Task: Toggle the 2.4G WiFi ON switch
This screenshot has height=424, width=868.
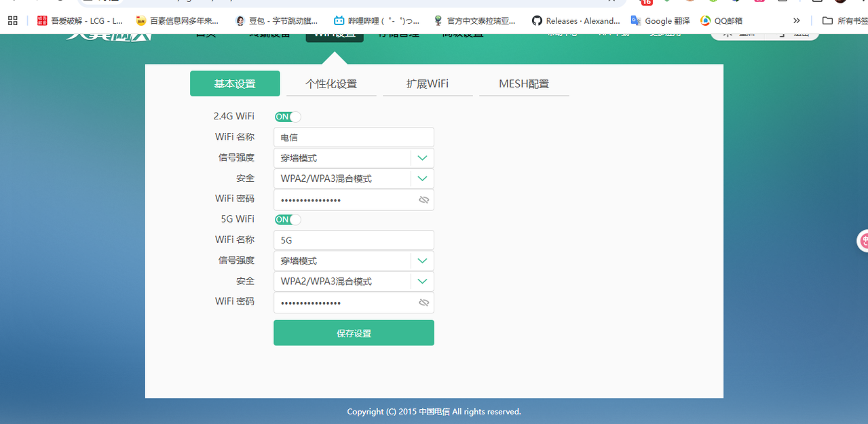Action: (288, 117)
